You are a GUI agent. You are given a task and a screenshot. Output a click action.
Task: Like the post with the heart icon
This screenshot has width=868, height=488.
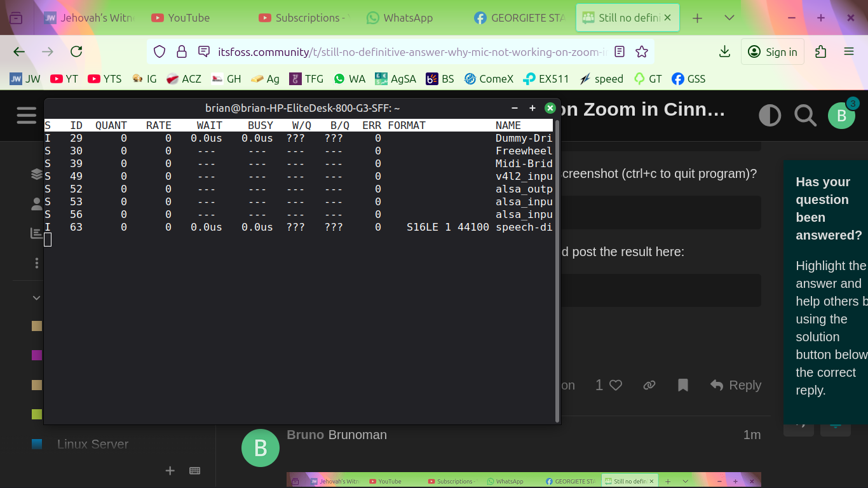615,385
